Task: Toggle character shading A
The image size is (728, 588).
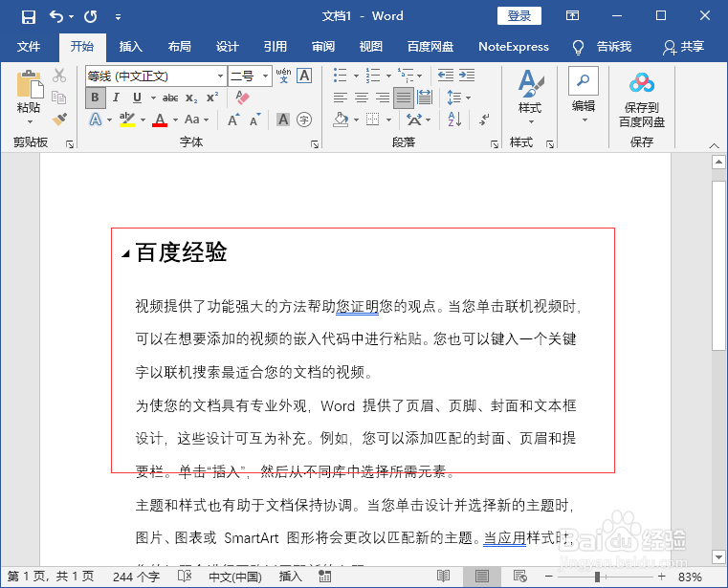Action: click(283, 120)
